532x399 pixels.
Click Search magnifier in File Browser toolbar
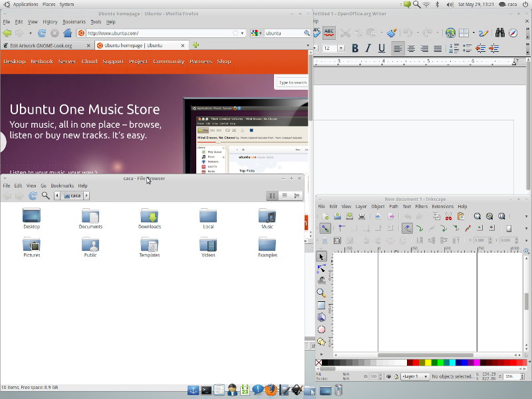(45, 196)
